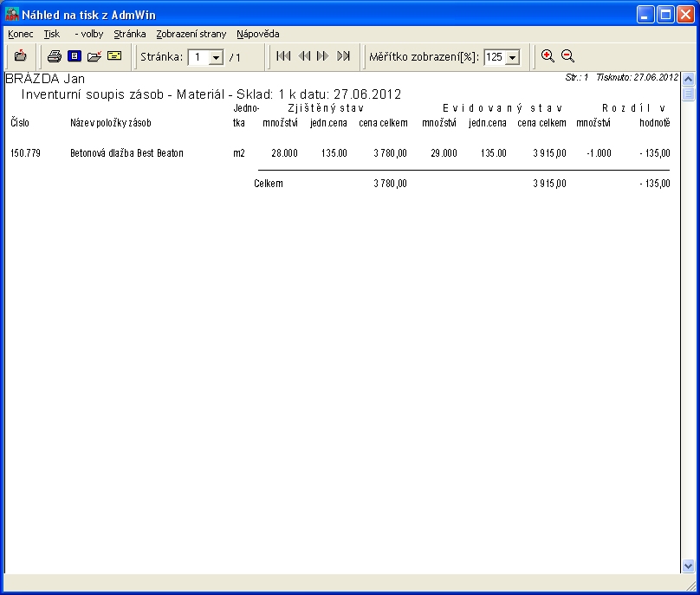Viewport: 700px width, 595px height.
Task: Click the printer icon to print
Action: pos(55,56)
